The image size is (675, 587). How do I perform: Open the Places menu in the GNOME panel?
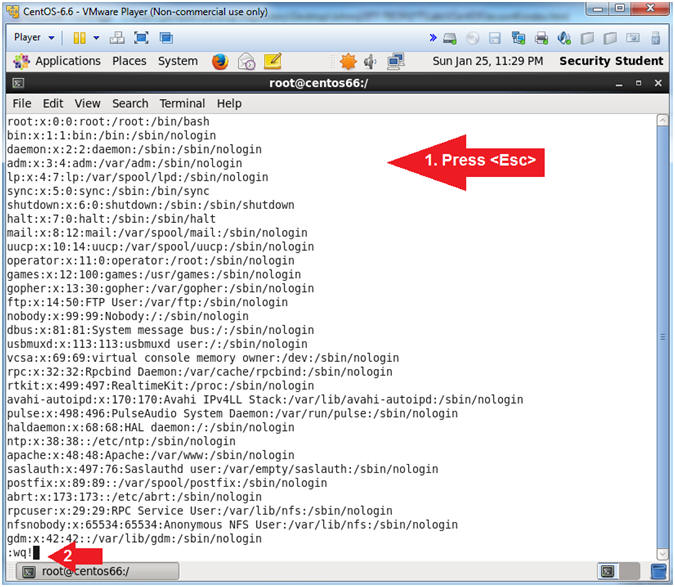129,61
